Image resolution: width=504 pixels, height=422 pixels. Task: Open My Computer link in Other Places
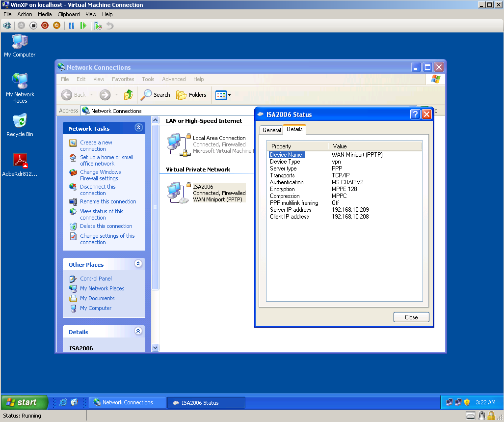point(96,308)
